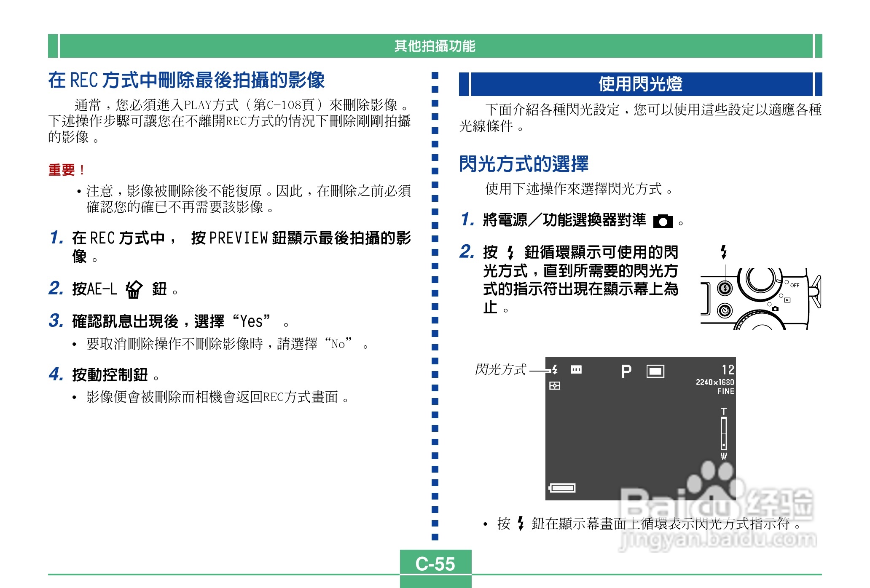The height and width of the screenshot is (588, 870).
Task: Click the 閃光方式的選擇 heading
Action: (524, 164)
